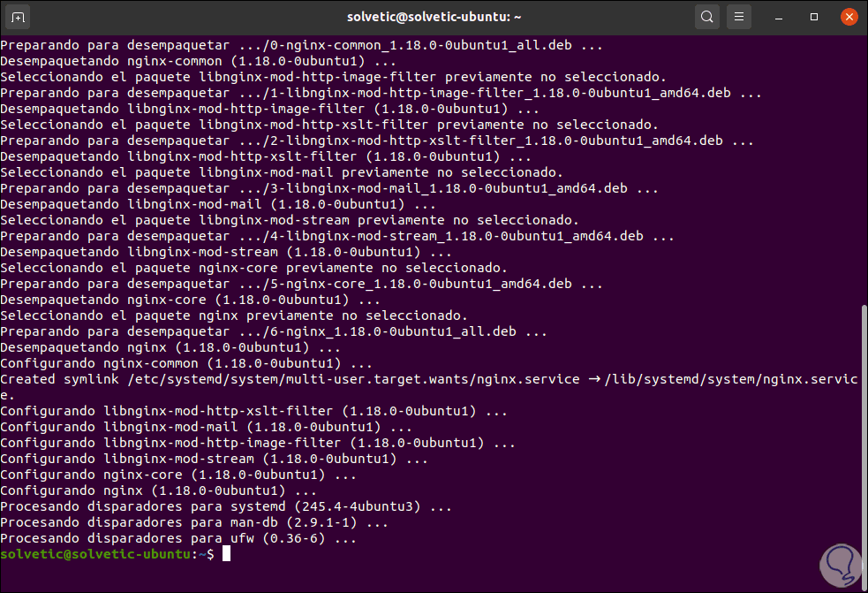Click 'Configurando libnginx-mod-stream' line
Image resolution: width=868 pixels, height=593 pixels.
tap(215, 459)
